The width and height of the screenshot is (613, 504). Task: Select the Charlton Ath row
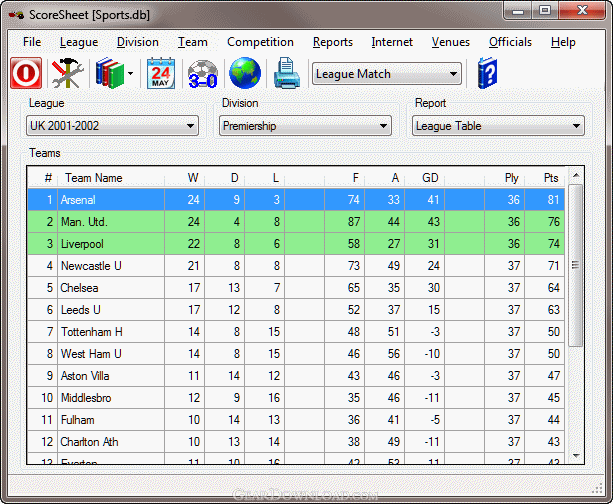[x=296, y=442]
